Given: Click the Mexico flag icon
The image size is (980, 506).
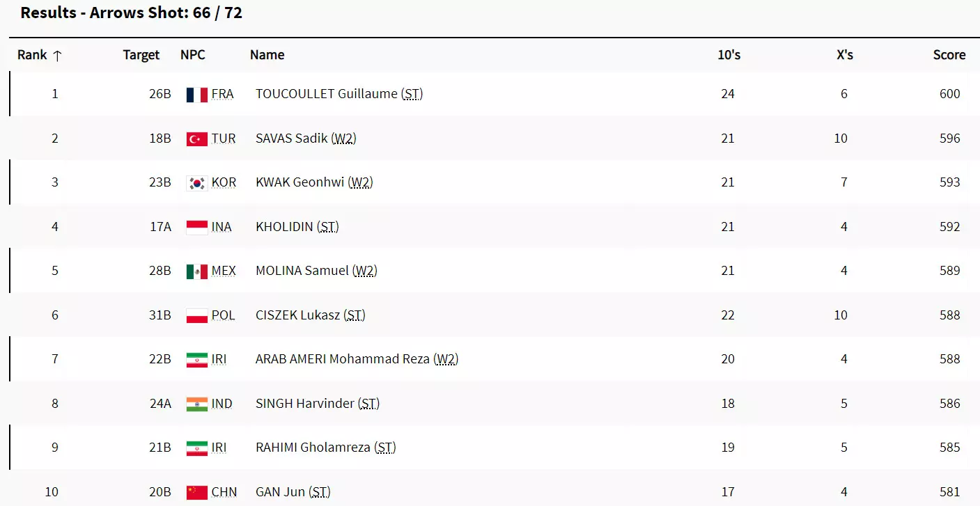Looking at the screenshot, I should tap(197, 271).
